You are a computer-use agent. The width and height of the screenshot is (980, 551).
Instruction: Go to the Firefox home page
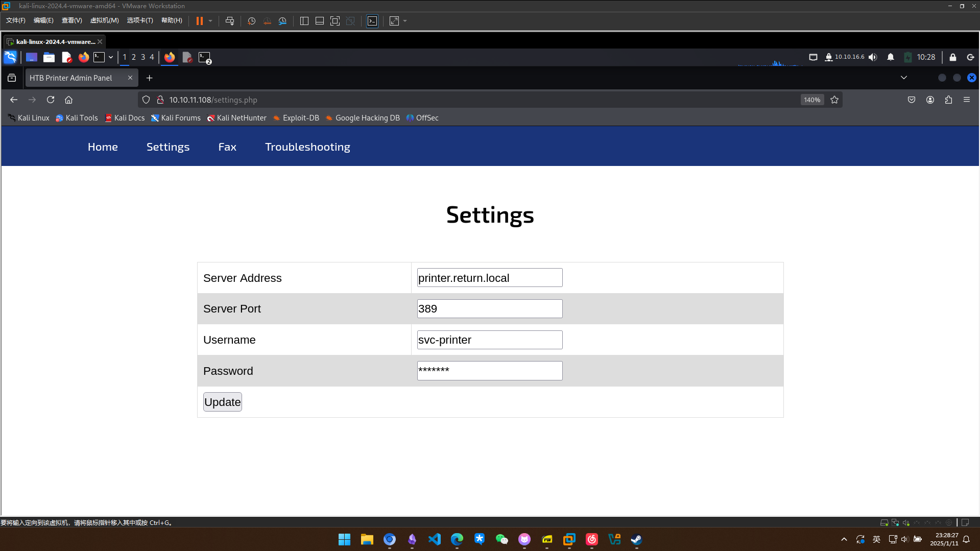tap(69, 100)
